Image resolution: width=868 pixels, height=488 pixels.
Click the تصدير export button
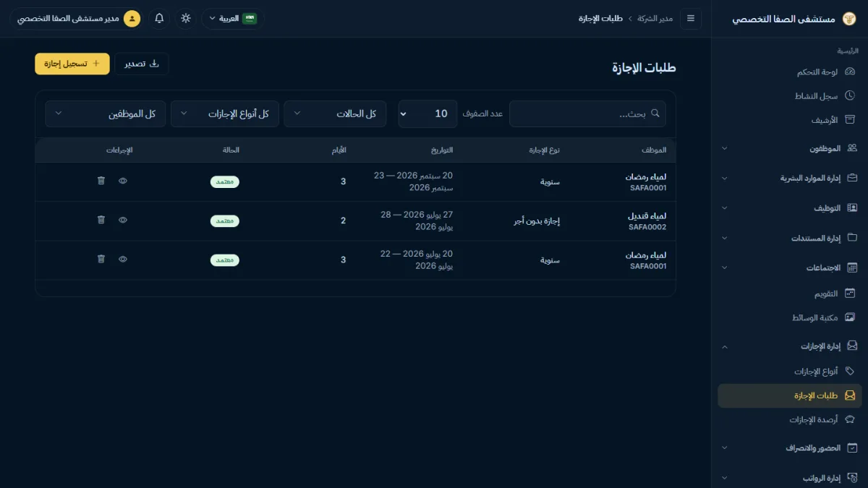[142, 64]
